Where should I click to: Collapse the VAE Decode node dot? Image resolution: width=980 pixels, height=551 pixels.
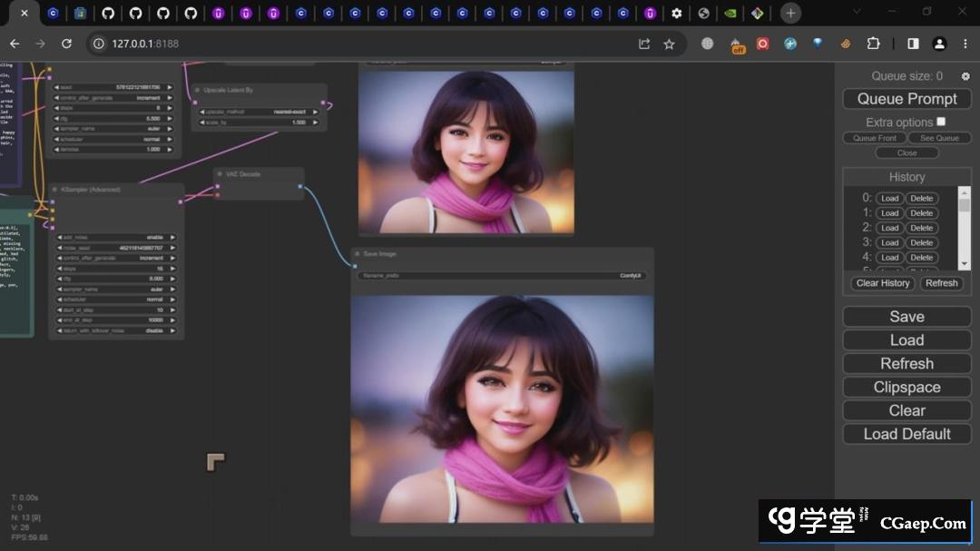click(x=220, y=172)
